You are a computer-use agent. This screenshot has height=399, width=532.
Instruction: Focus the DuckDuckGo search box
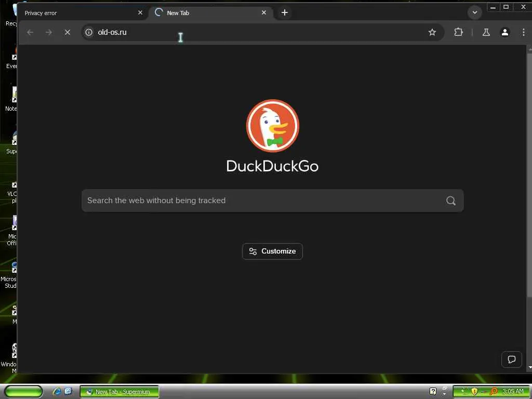[x=272, y=201]
